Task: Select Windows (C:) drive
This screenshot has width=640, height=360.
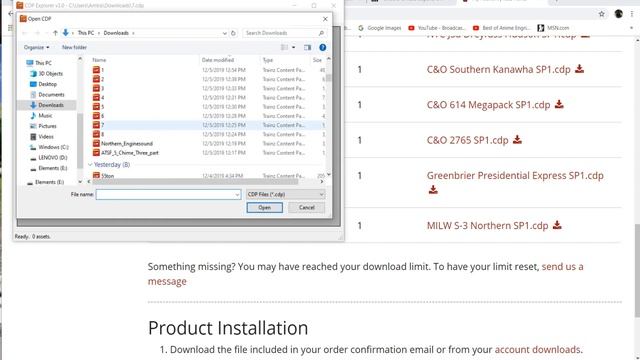Action: point(53,147)
